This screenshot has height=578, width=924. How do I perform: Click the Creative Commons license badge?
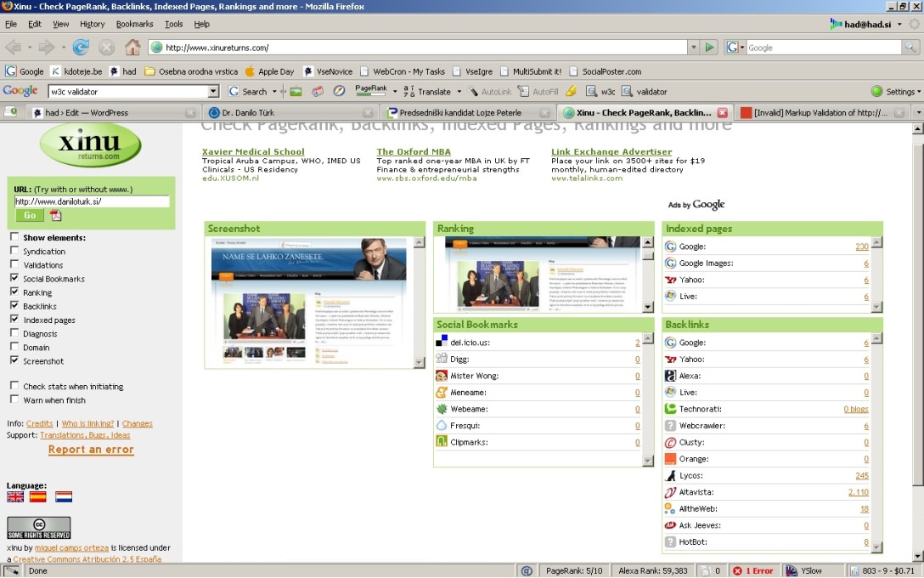[x=39, y=528]
